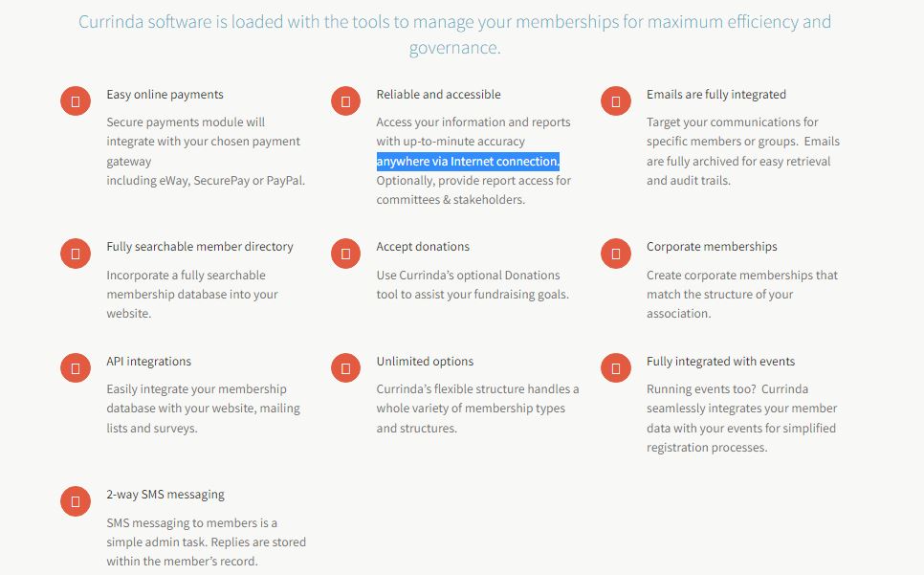
Task: Click the 'Corporate memberships' heading
Action: pos(712,247)
